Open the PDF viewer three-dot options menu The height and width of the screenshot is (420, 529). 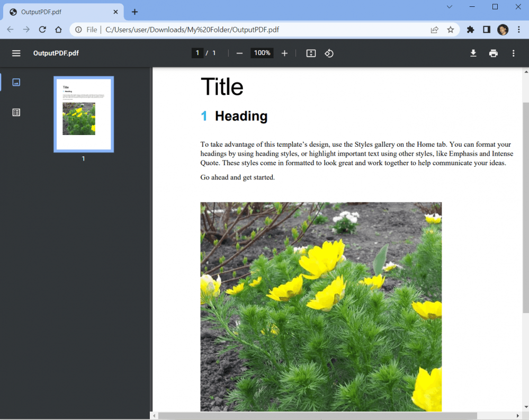point(513,53)
